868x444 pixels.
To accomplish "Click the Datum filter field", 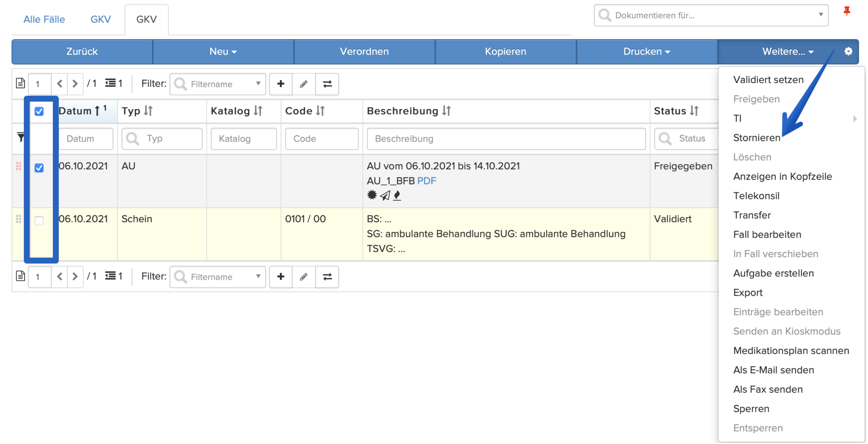I will pos(86,139).
